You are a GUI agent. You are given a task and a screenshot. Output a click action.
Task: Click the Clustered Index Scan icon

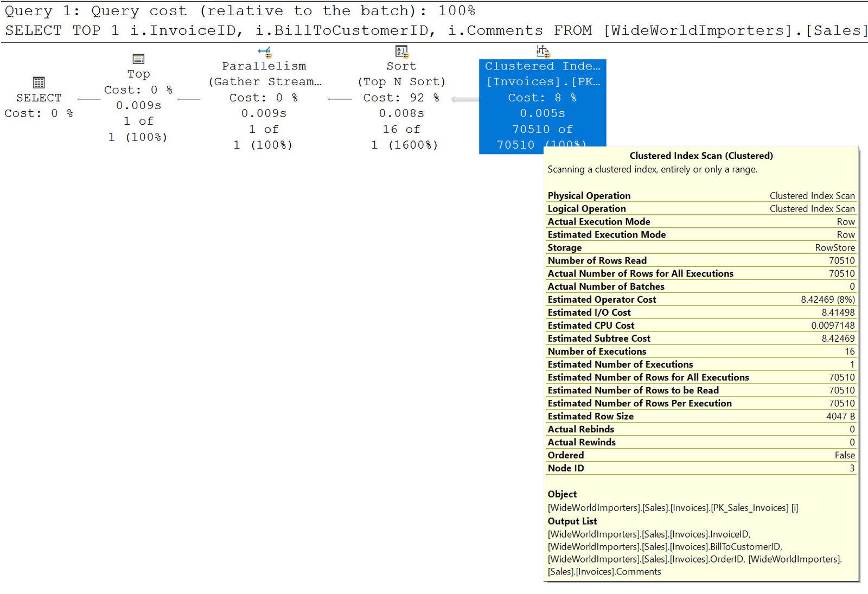pos(542,52)
